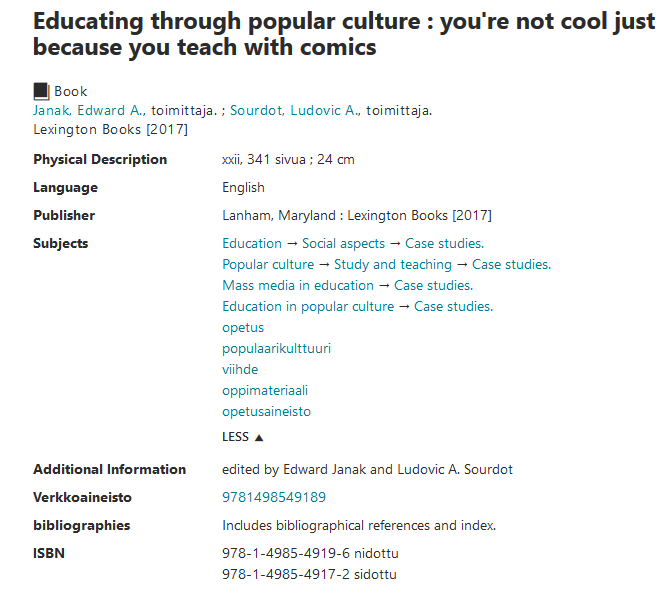Screen dimensions: 665x595
Task: Open author link Janak, Edward A.
Action: (89, 110)
